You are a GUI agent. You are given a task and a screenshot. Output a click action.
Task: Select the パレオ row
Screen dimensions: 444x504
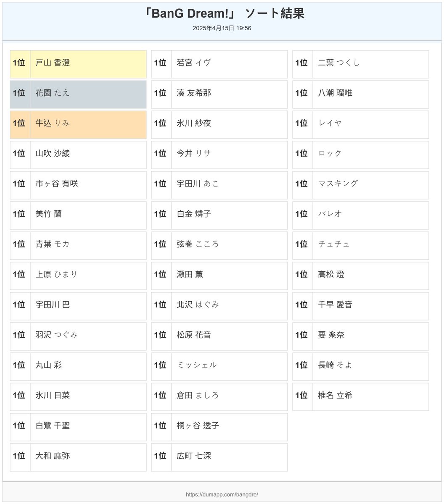pyautogui.click(x=361, y=215)
